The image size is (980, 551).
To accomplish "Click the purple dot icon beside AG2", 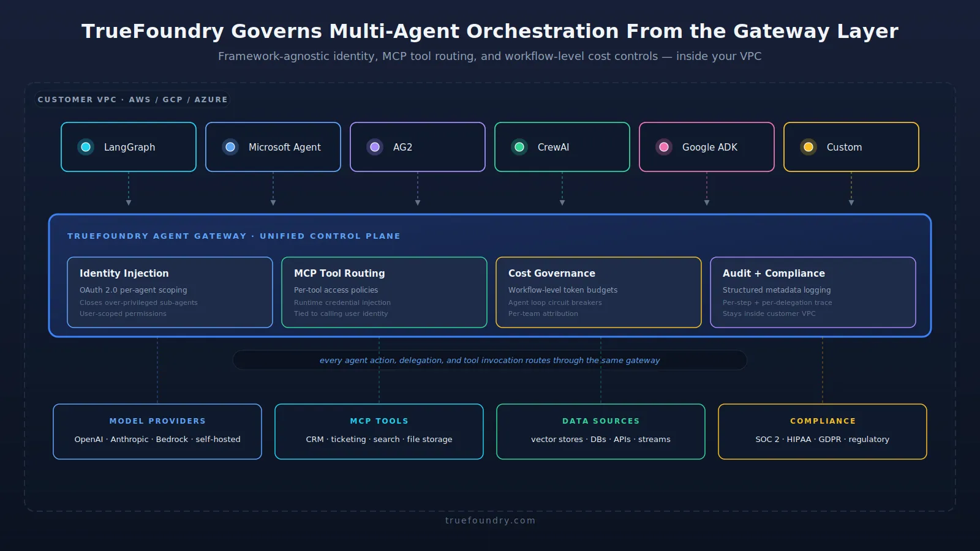I will (375, 147).
